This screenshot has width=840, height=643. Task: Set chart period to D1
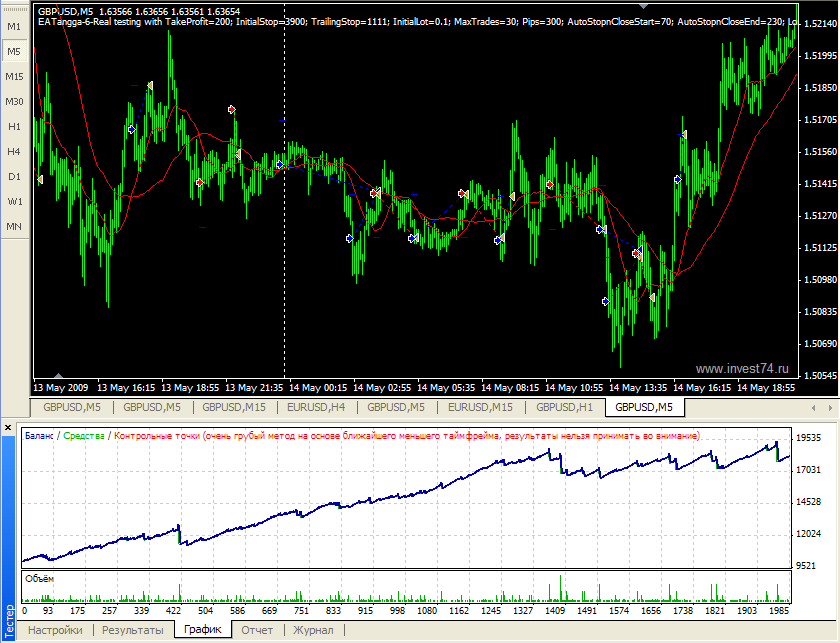tap(14, 176)
